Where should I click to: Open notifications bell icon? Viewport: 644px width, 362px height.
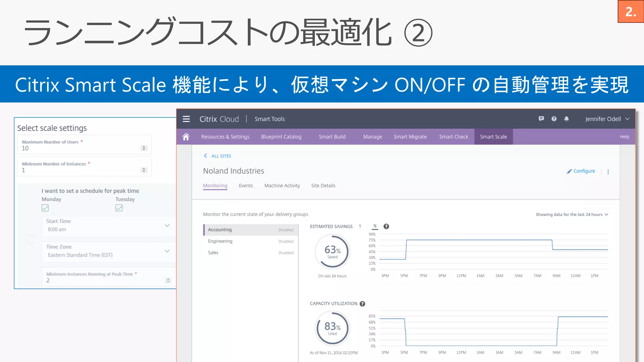coord(566,119)
